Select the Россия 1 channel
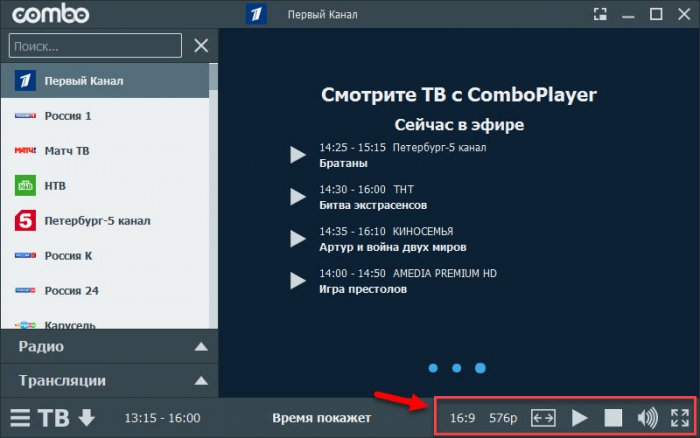This screenshot has width=700, height=438. pos(105,116)
